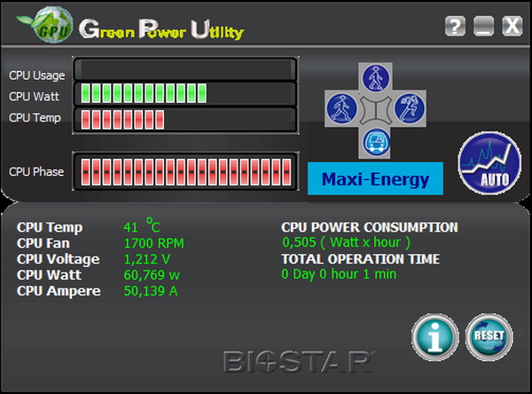Screen dimensions: 532x394
Task: Click the green CPU Watt bar meter
Action: click(185, 93)
